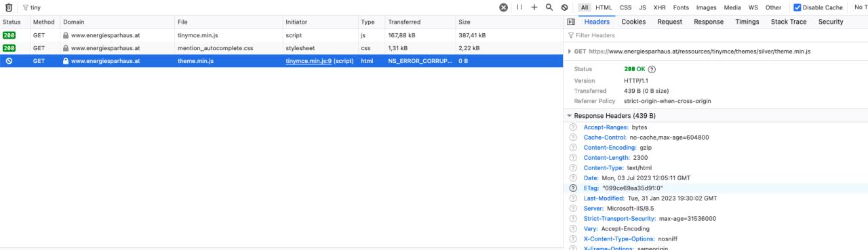This screenshot has height=250, width=868.
Task: Open help icon next to Vary header
Action: click(573, 228)
